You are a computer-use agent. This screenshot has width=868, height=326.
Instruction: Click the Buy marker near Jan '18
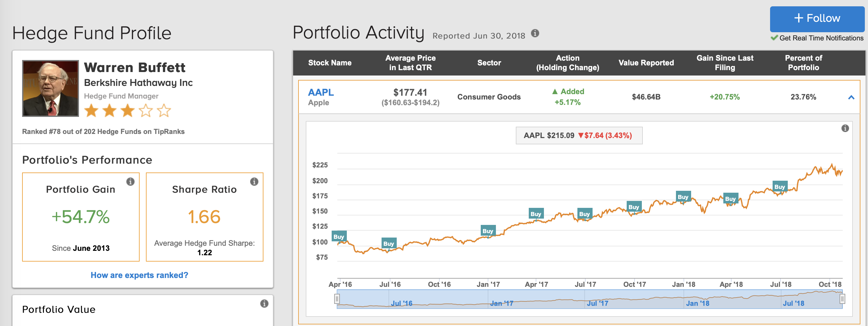tap(683, 197)
